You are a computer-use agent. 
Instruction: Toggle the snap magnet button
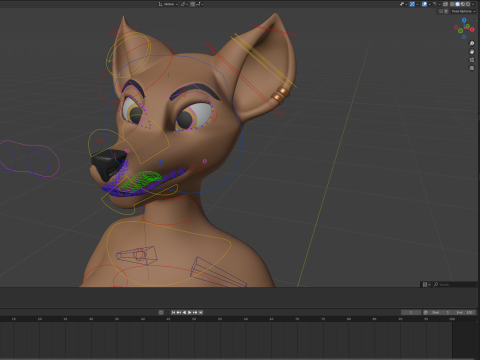tap(192, 4)
